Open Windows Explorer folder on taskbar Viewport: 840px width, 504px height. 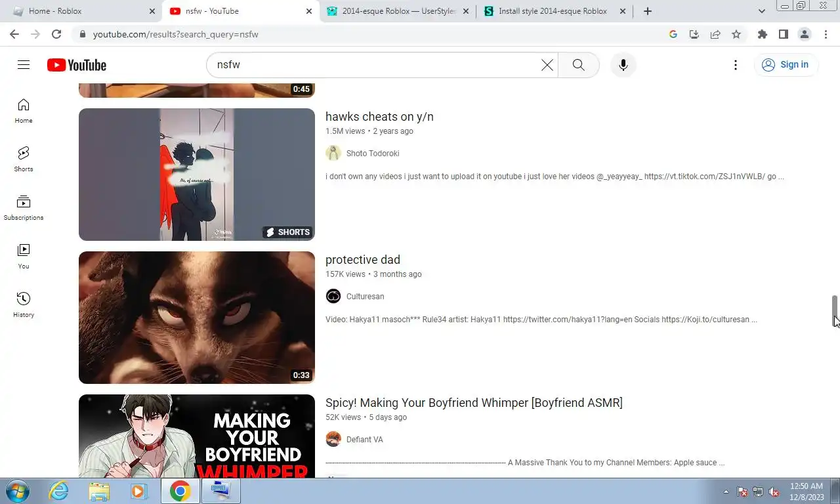pos(99,491)
